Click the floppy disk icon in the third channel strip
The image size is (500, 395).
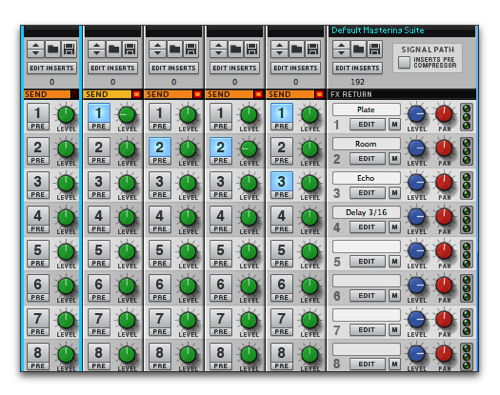coord(191,49)
